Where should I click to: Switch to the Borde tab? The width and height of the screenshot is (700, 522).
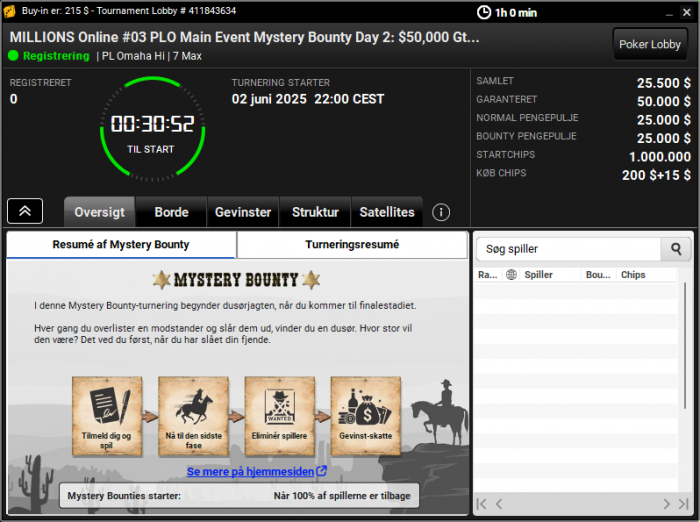pyautogui.click(x=171, y=212)
